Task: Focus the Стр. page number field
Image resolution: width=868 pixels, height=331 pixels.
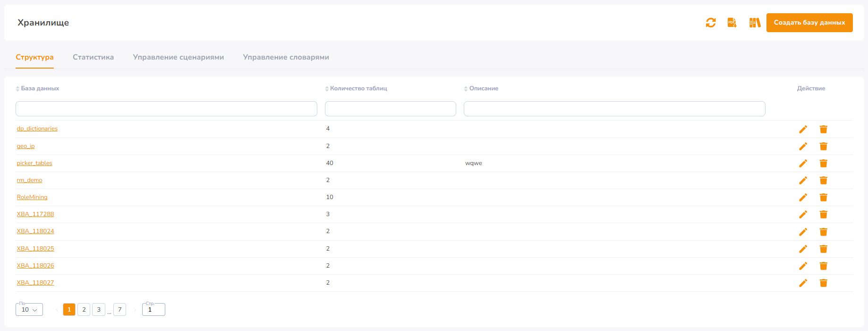Action: click(x=153, y=310)
